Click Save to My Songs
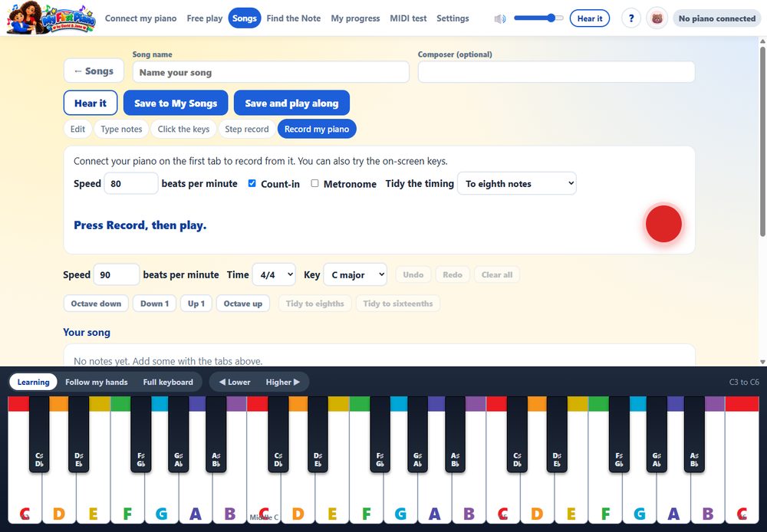This screenshot has width=767, height=532. (176, 103)
